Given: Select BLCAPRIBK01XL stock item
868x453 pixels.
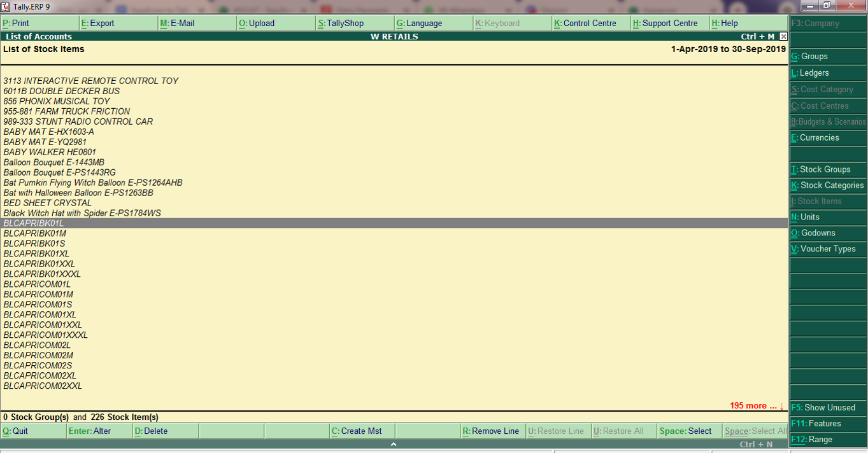Looking at the screenshot, I should point(37,254).
